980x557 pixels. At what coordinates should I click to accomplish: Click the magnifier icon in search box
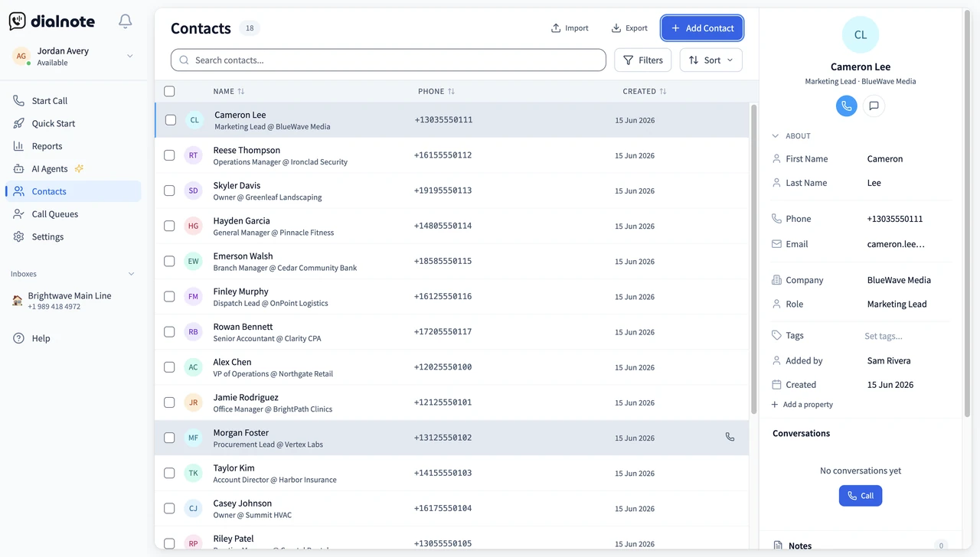pos(184,60)
